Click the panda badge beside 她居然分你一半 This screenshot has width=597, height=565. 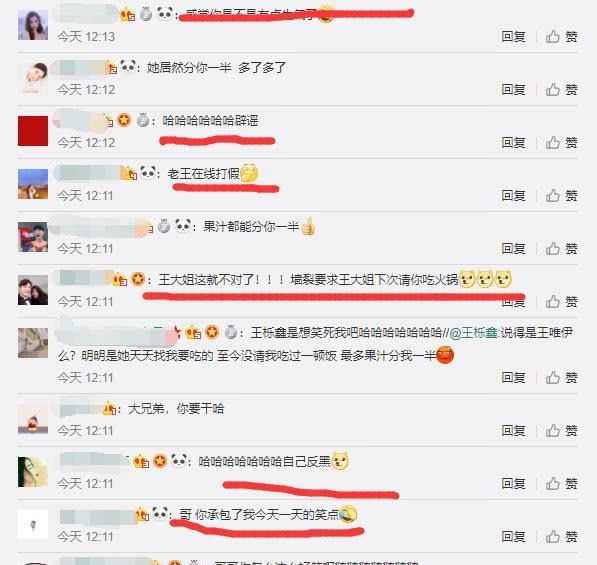(x=128, y=66)
